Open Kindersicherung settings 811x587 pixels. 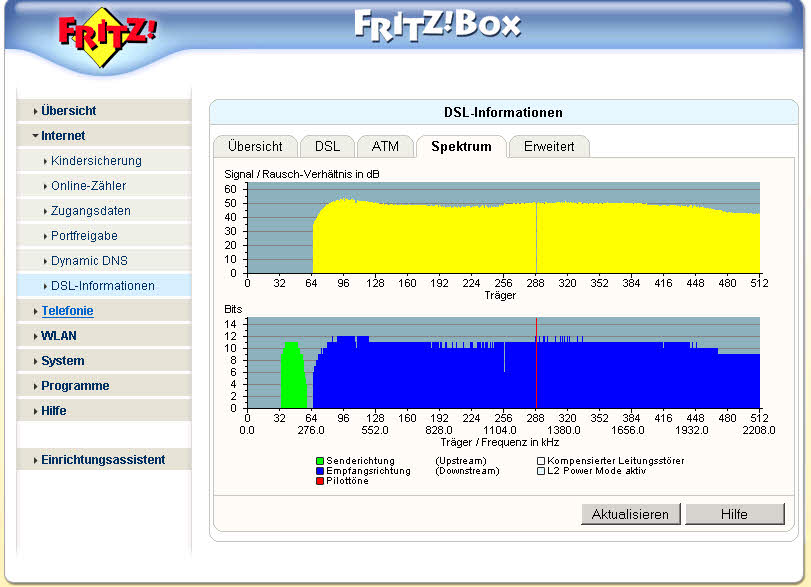point(104,161)
